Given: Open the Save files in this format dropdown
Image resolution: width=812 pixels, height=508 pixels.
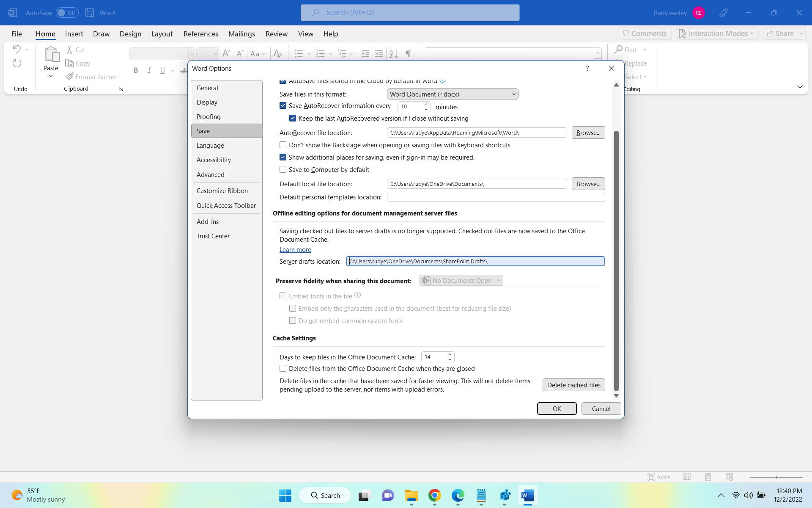Looking at the screenshot, I should [x=452, y=94].
